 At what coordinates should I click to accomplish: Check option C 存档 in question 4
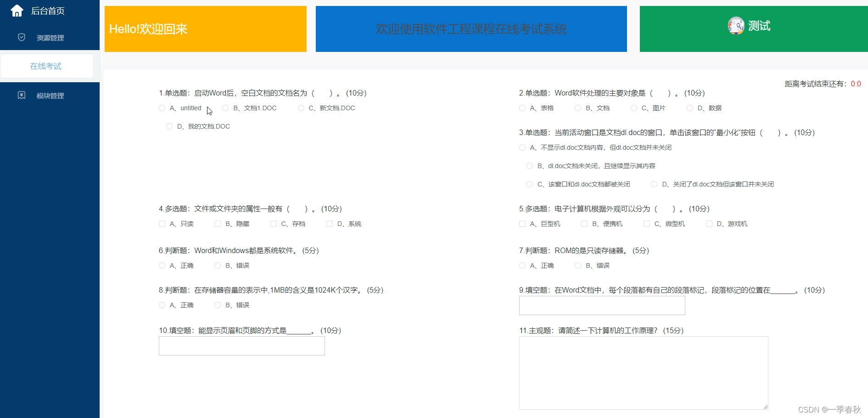pyautogui.click(x=273, y=224)
